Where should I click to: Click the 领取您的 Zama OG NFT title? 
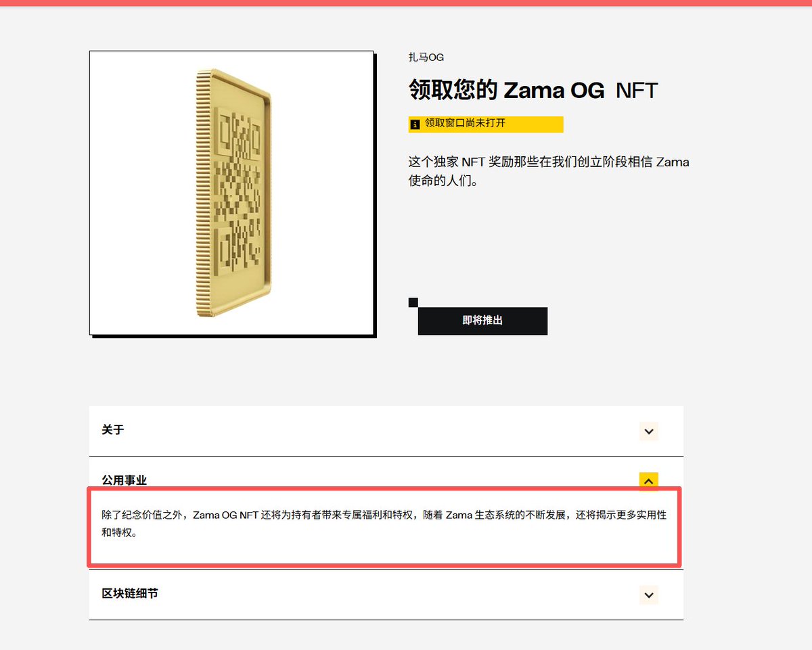(x=533, y=90)
